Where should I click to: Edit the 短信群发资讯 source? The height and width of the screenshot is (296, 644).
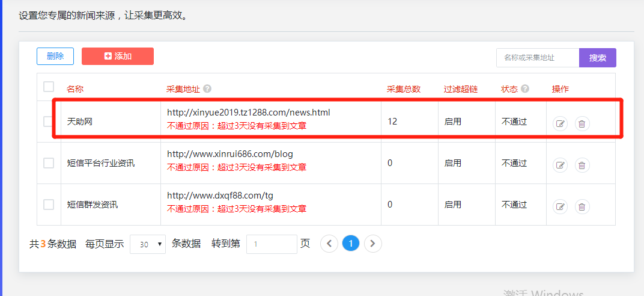(x=560, y=207)
